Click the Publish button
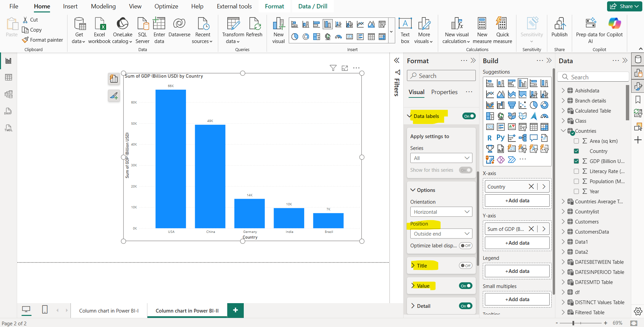This screenshot has width=644, height=327. 559,30
